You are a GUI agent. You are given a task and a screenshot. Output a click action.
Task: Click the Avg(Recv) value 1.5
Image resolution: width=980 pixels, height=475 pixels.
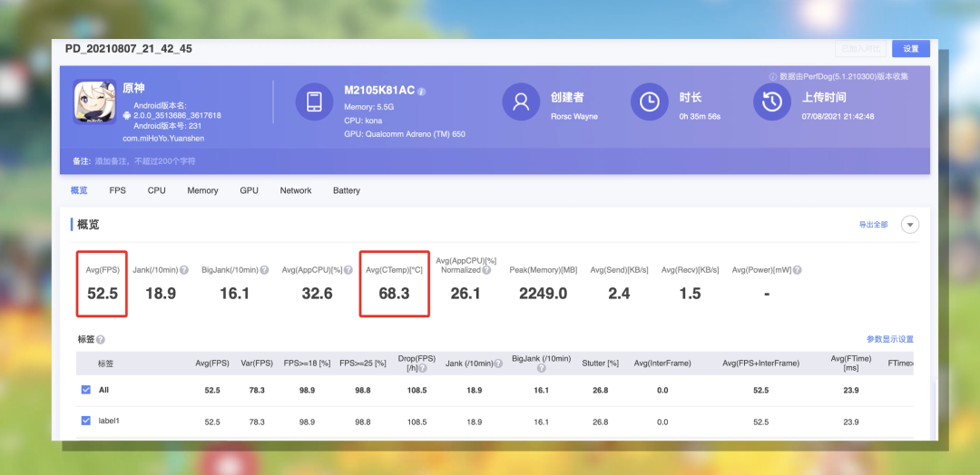click(690, 293)
